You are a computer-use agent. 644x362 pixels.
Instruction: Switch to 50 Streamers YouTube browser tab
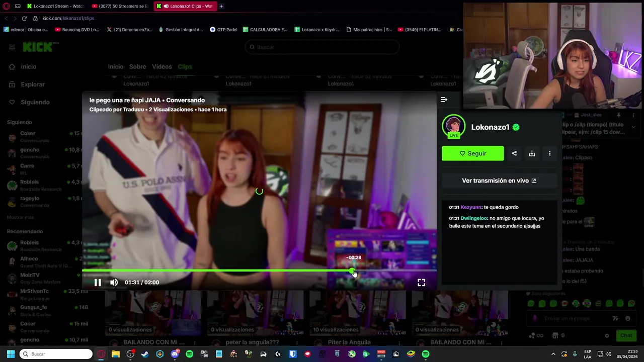pyautogui.click(x=120, y=6)
